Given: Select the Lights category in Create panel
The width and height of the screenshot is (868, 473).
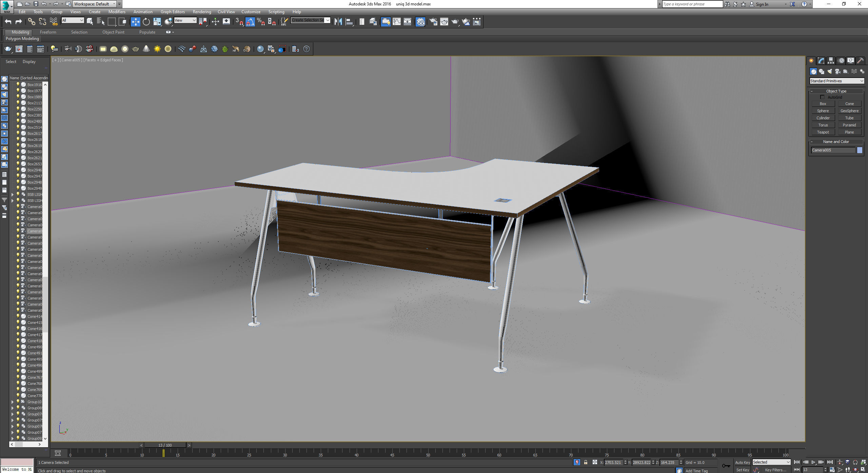Looking at the screenshot, I should pos(830,71).
